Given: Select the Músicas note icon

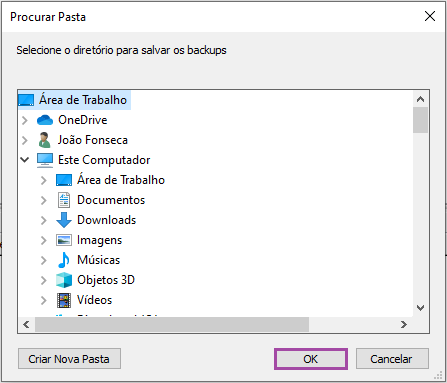Looking at the screenshot, I should tap(64, 260).
